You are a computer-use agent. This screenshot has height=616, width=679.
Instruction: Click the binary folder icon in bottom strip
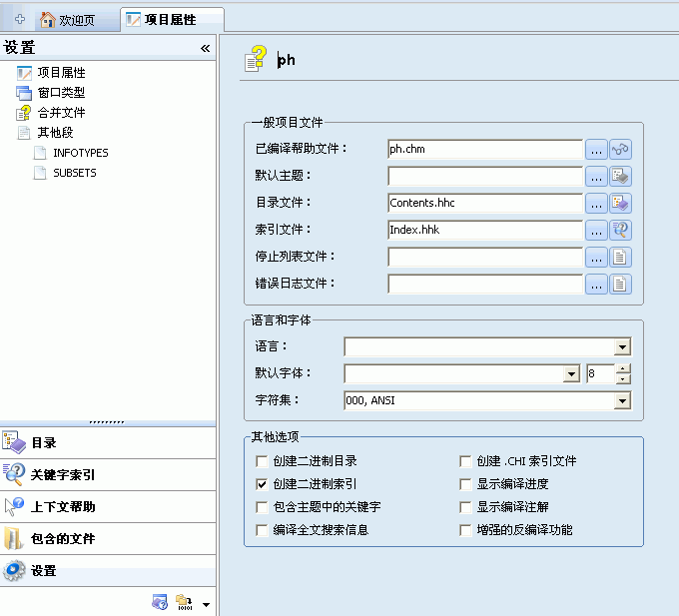pos(184,603)
